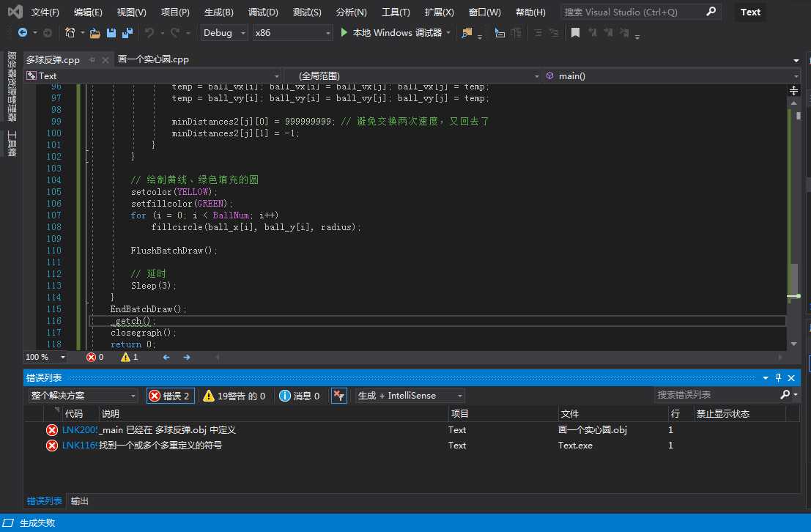The image size is (811, 532).
Task: Sort error list by 文件 column
Action: pos(613,414)
